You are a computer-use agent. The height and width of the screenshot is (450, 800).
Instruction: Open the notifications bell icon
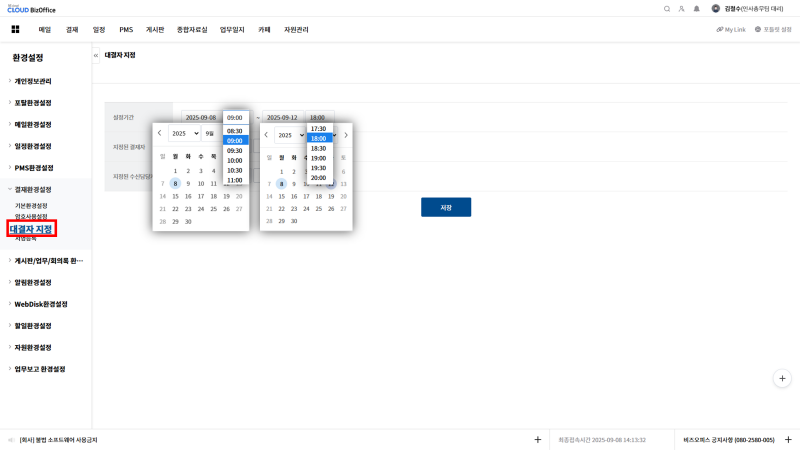[x=696, y=8]
